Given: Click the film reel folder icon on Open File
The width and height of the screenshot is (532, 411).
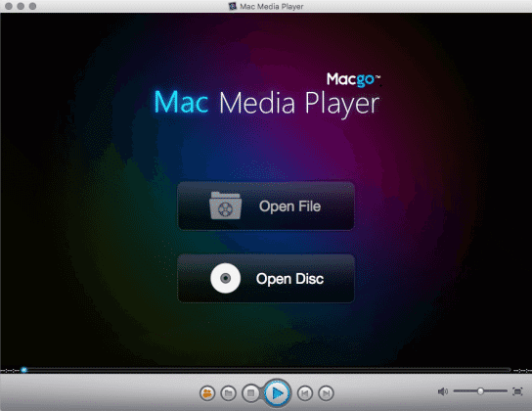Looking at the screenshot, I should tap(225, 205).
